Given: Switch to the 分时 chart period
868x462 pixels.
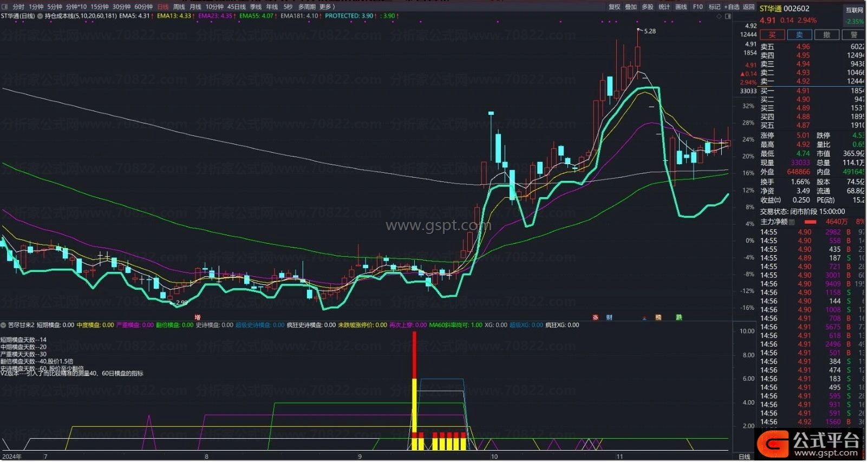Looking at the screenshot, I should 18,7.
